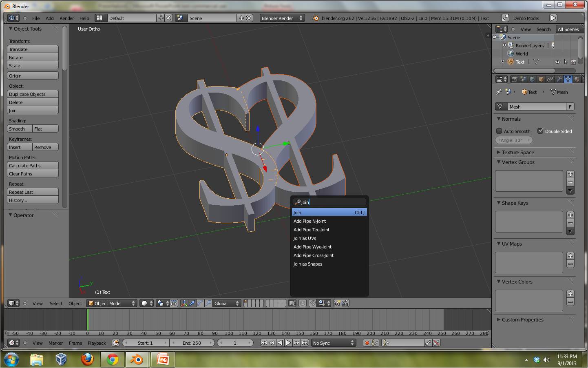The height and width of the screenshot is (368, 588).
Task: Click the pin icon in properties breadcrumb
Action: tap(498, 92)
